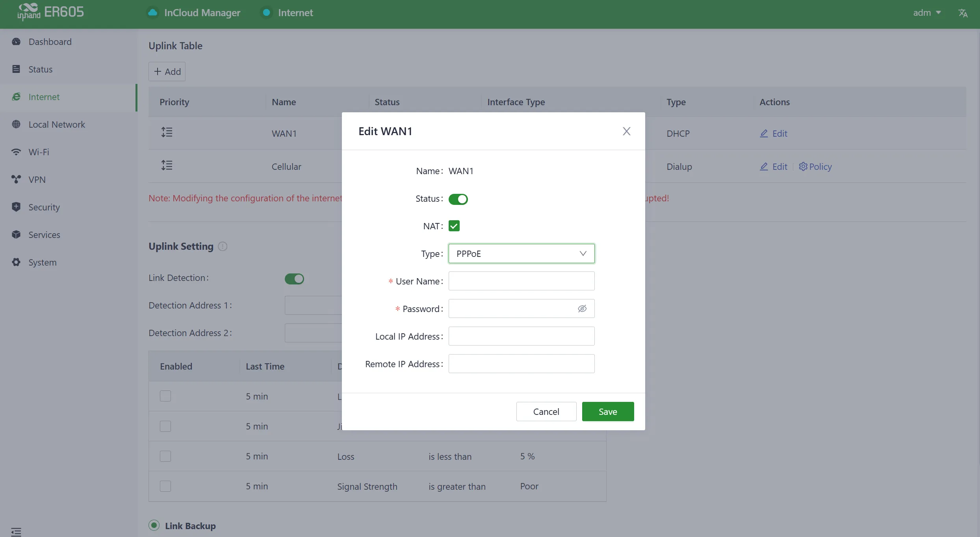Click the Detection Address 1 field
980x537 pixels.
tap(313, 306)
